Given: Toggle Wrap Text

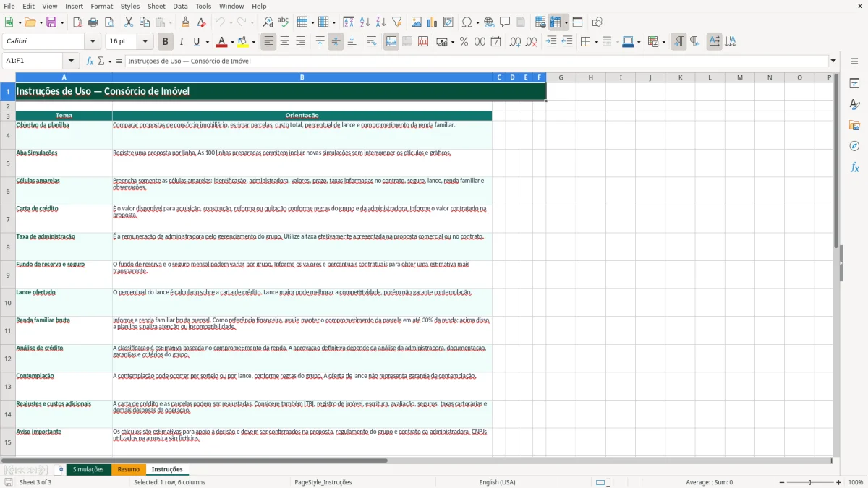Looking at the screenshot, I should click(x=372, y=42).
